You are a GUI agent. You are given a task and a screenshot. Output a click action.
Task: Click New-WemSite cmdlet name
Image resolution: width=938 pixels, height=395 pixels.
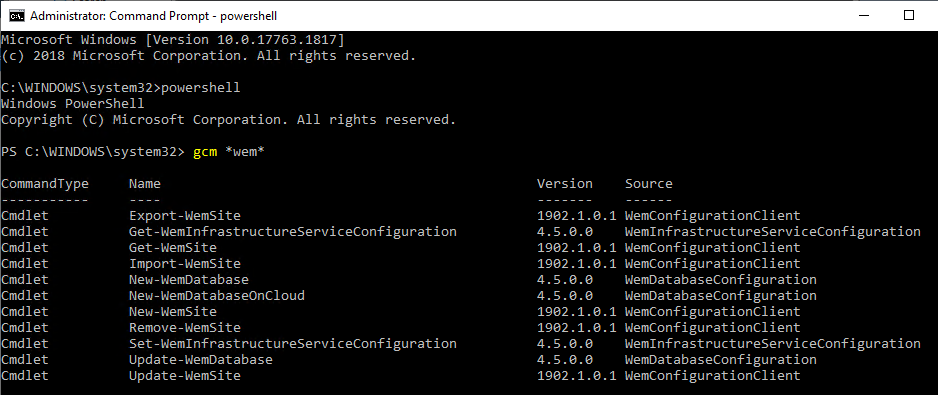pos(173,312)
